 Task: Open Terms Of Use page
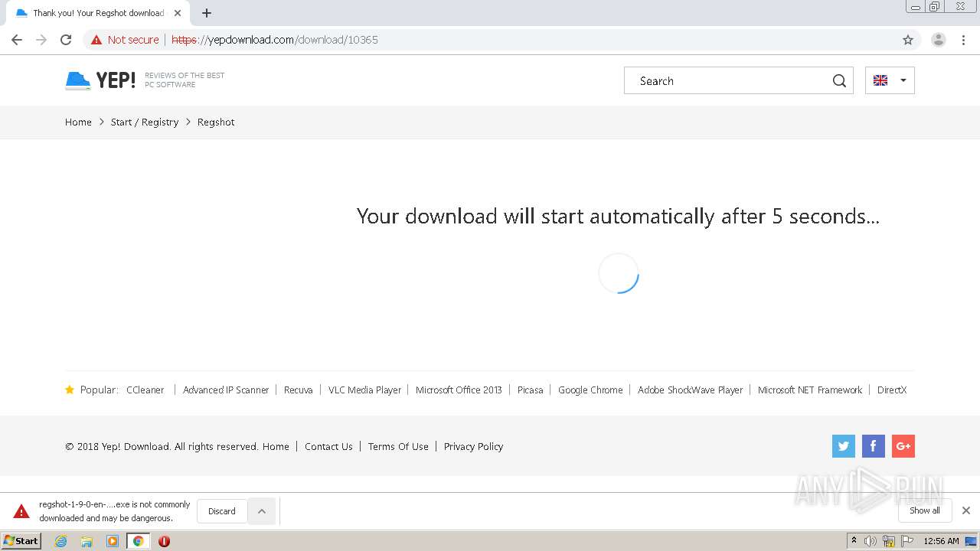click(398, 447)
